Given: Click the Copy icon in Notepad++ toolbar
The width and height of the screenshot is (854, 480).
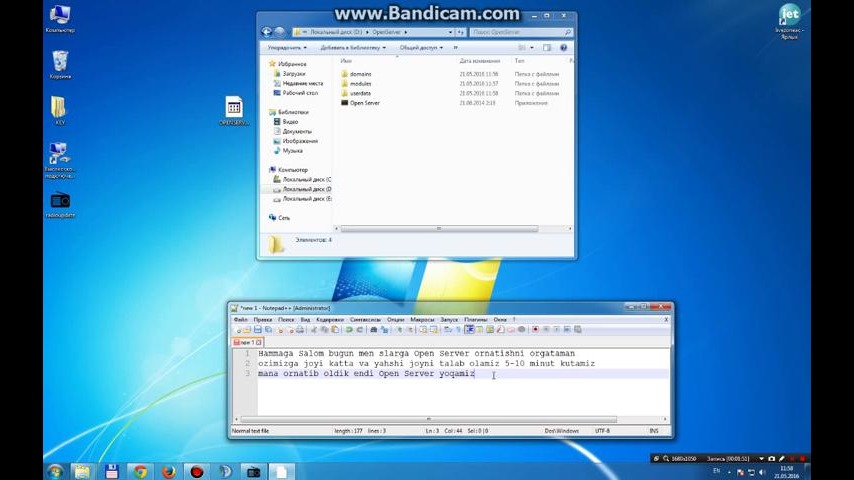Looking at the screenshot, I should click(x=325, y=330).
